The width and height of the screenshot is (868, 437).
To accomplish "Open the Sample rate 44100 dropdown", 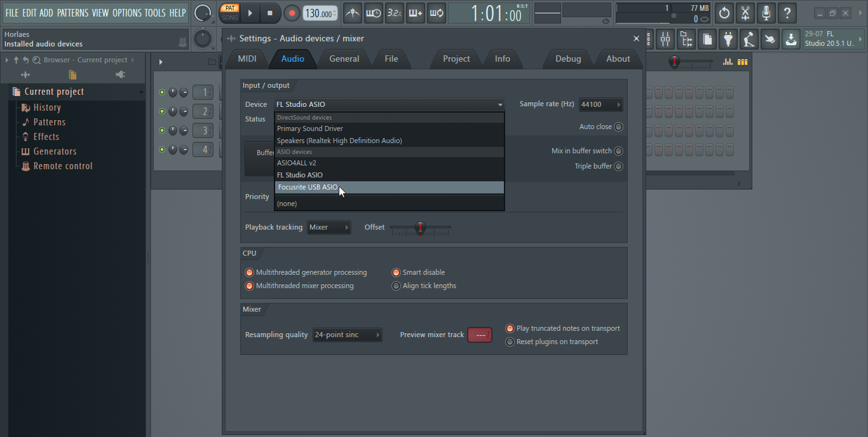I will coord(600,104).
